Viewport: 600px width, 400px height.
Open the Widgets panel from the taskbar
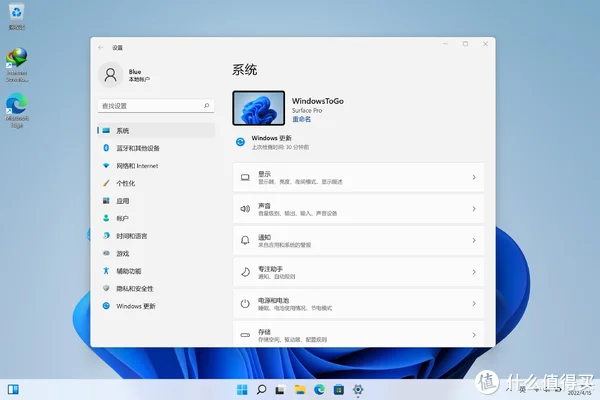pyautogui.click(x=13, y=390)
